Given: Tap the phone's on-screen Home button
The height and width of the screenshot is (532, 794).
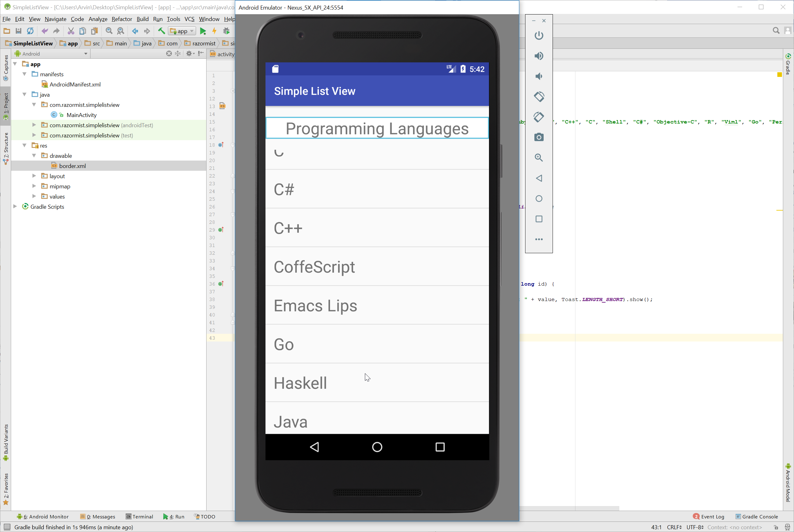Looking at the screenshot, I should [x=377, y=447].
